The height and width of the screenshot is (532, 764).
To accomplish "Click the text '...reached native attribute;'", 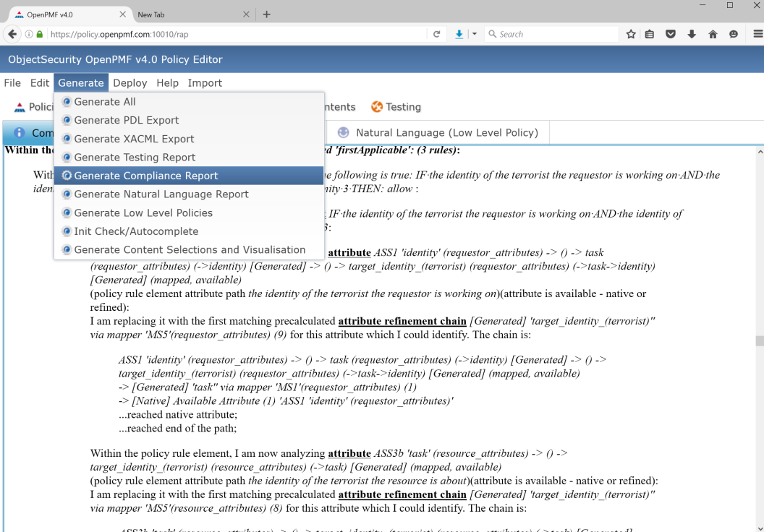I will [178, 415].
